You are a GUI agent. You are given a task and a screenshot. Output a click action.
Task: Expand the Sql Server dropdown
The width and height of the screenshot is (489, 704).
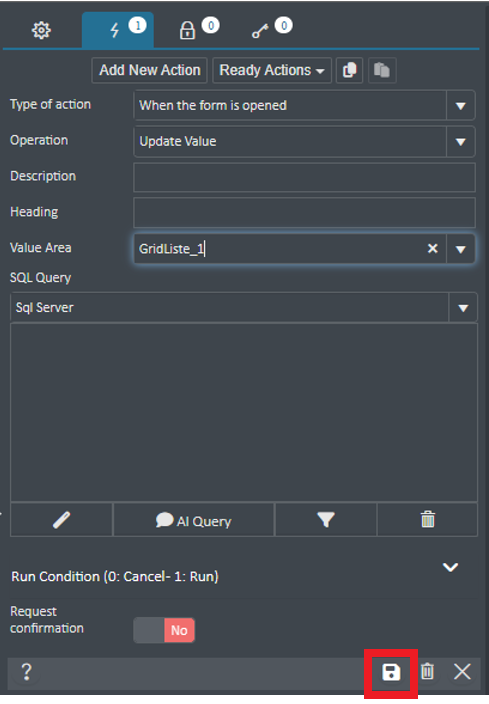coord(463,308)
